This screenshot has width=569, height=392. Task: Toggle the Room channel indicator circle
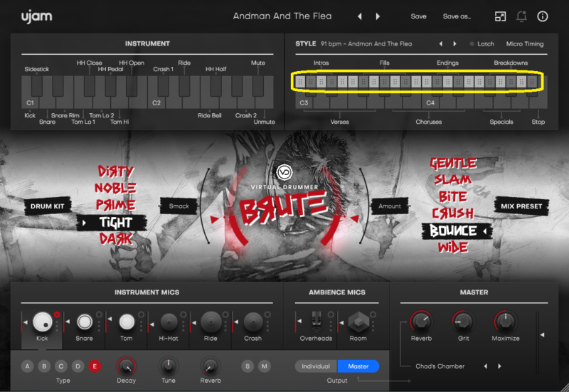[373, 314]
